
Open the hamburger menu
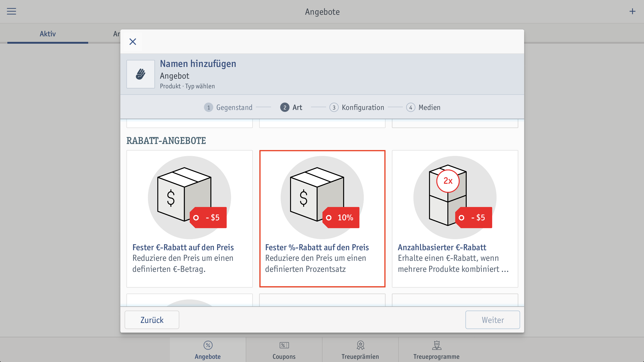click(x=11, y=11)
